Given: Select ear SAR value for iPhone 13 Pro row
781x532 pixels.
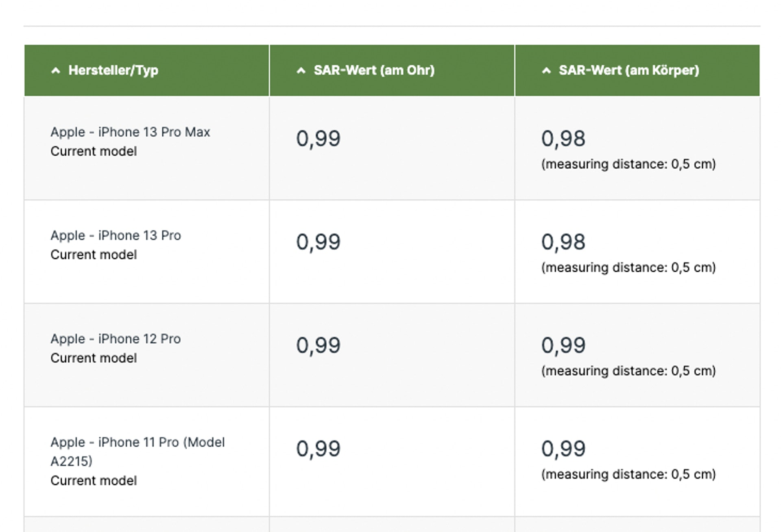Looking at the screenshot, I should tap(318, 242).
